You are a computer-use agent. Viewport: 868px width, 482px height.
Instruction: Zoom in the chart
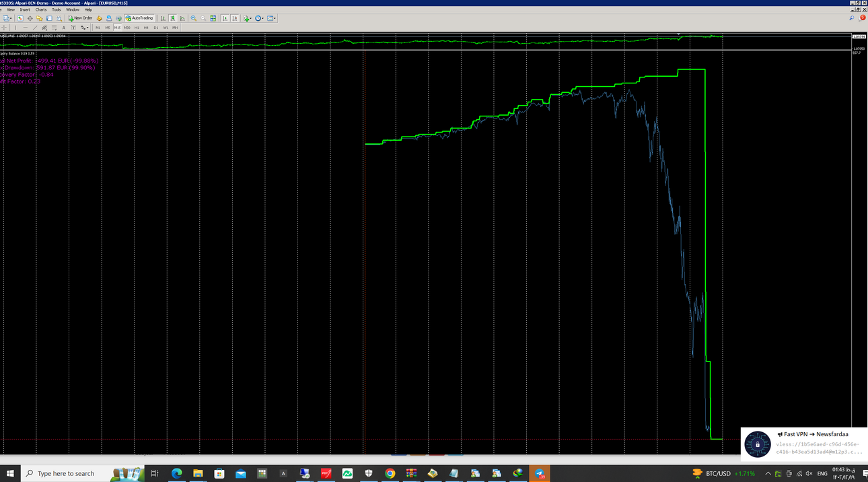pos(194,18)
